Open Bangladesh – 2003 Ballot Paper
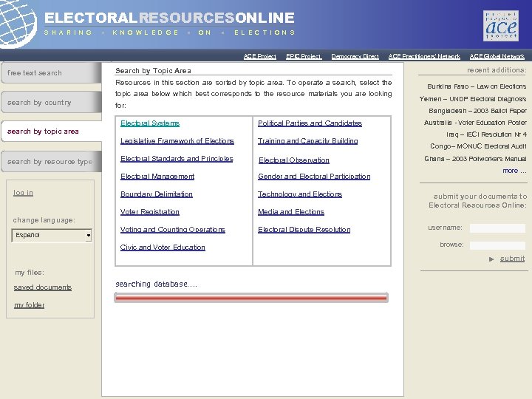Screen dimensions: 532x399 point(478,111)
